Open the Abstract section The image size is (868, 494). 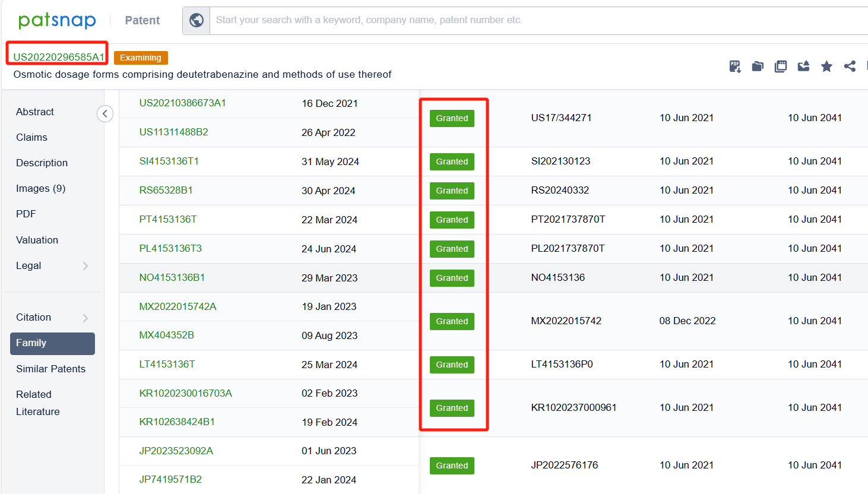point(35,112)
